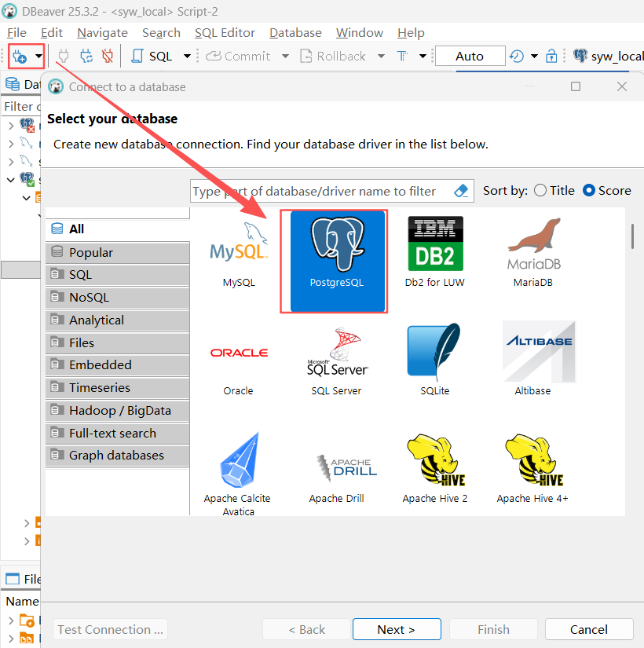Open the Rollback dropdown arrow
The width and height of the screenshot is (644, 648).
(381, 56)
